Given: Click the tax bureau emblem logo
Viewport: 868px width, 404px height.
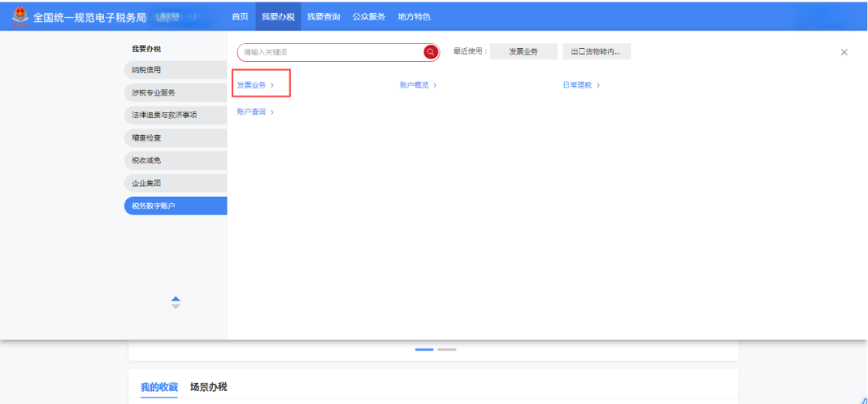Looking at the screenshot, I should [x=19, y=17].
